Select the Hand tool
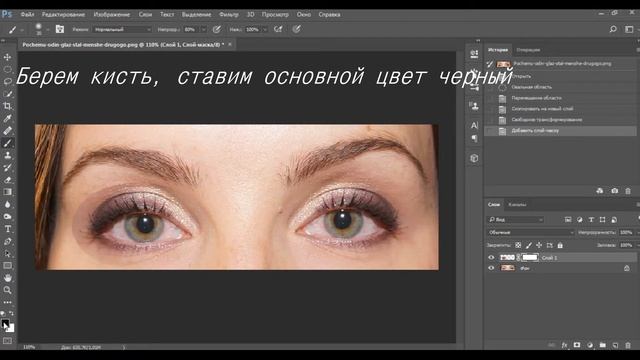Viewport: 640px width, 360px height. pyautogui.click(x=7, y=278)
